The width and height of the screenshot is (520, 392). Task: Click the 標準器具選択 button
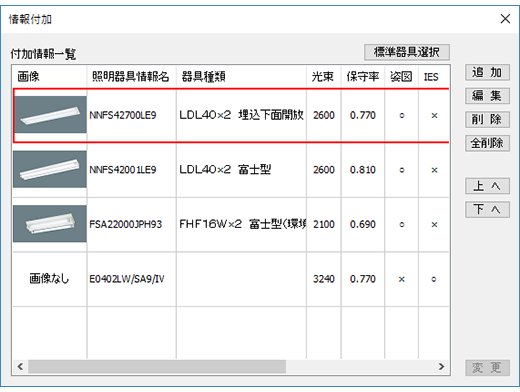point(407,52)
